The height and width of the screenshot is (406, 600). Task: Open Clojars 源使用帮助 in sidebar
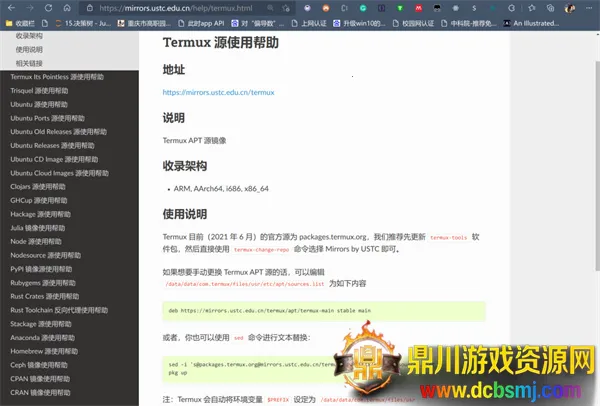(38, 187)
